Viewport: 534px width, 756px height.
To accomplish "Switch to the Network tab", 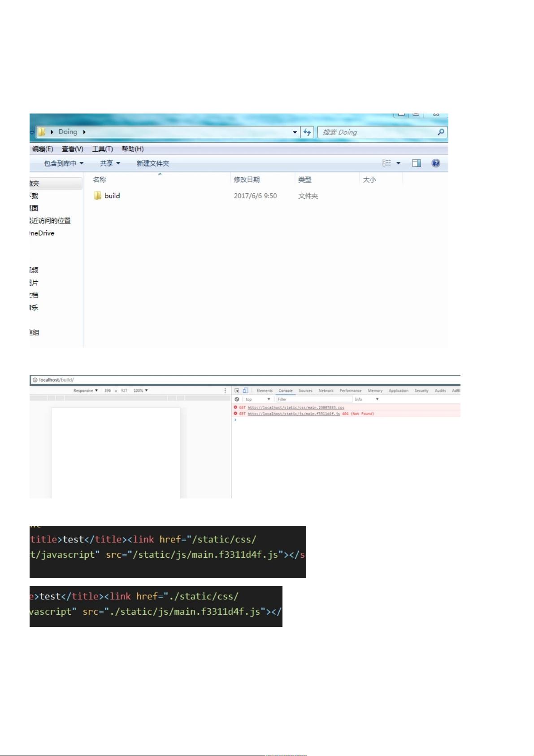I will 326,390.
